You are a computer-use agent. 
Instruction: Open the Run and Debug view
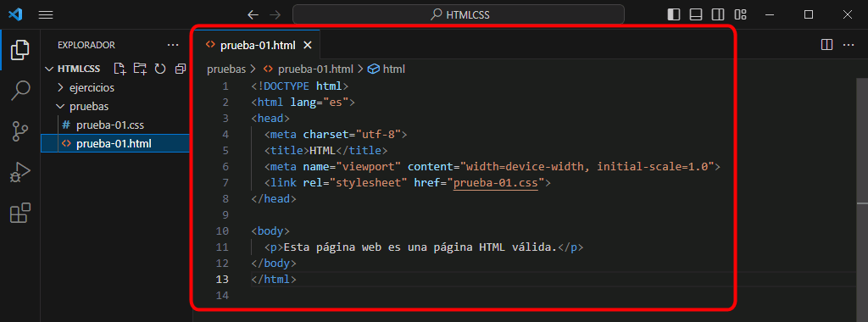(x=20, y=173)
